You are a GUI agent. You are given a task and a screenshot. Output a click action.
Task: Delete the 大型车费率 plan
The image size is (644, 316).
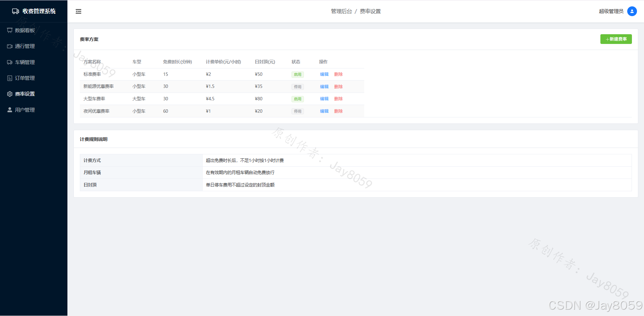coord(338,99)
